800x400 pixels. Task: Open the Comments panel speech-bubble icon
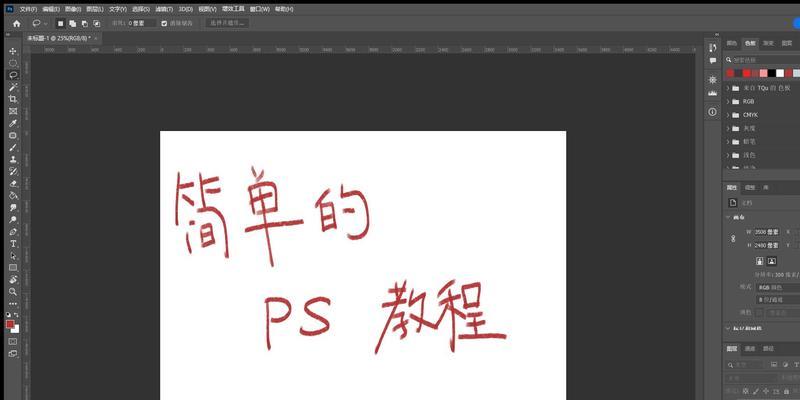(x=713, y=61)
